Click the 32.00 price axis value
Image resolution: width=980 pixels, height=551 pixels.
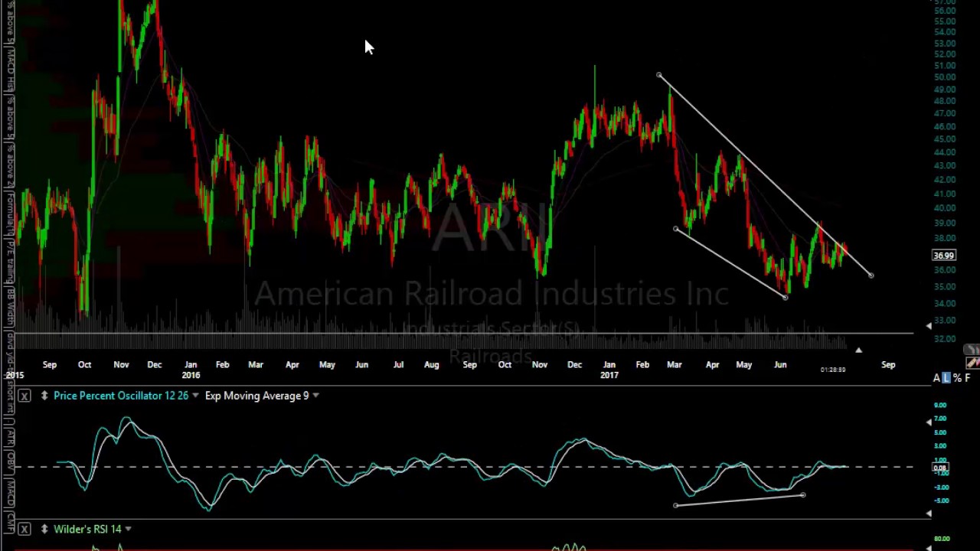tap(945, 339)
